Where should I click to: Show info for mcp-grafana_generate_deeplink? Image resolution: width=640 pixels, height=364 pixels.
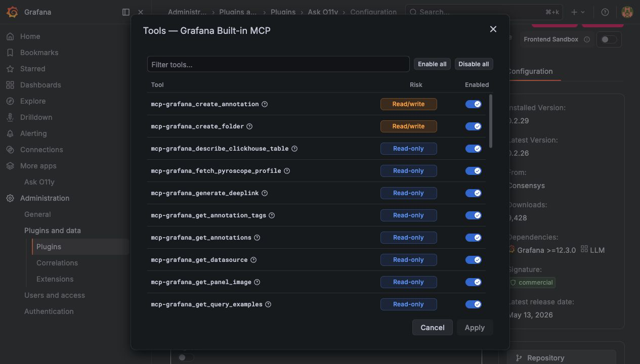pos(265,193)
